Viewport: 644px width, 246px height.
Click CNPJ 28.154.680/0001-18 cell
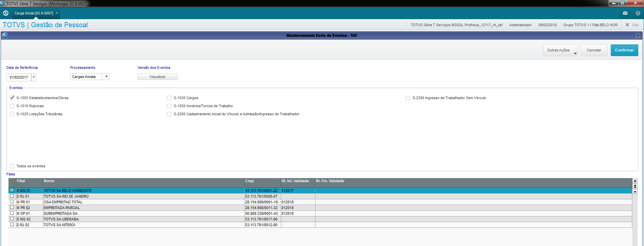click(263, 202)
